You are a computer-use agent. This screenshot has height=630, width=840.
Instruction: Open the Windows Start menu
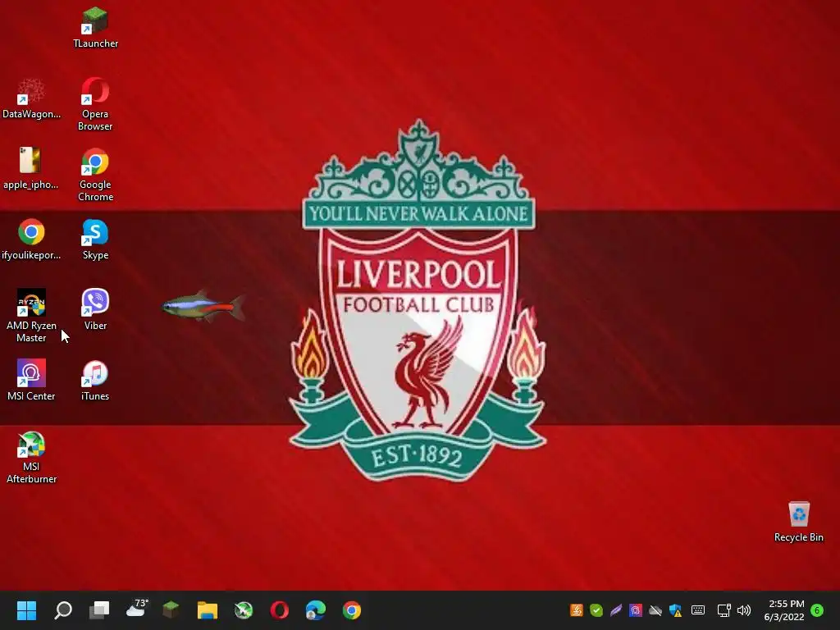(26, 609)
